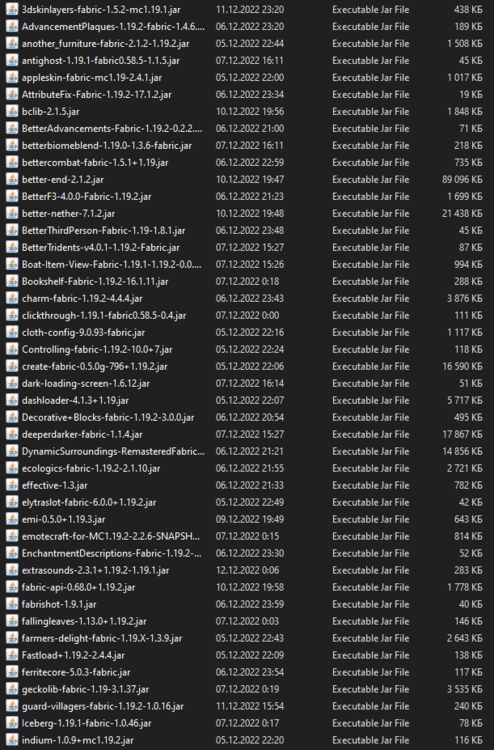Select file extrasounds-2.3.1+1.19.2-1.19.1.jar
The height and width of the screenshot is (750, 494).
tap(95, 570)
